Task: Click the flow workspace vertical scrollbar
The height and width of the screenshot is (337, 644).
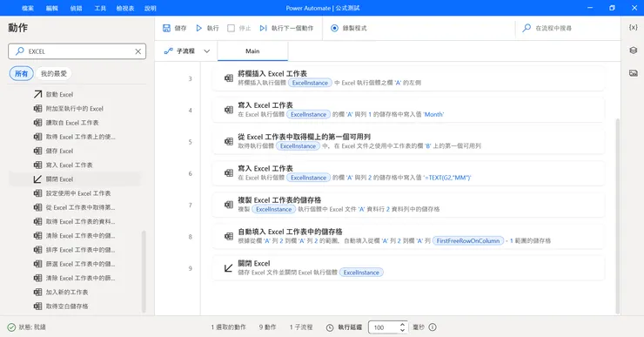Action: click(x=617, y=216)
